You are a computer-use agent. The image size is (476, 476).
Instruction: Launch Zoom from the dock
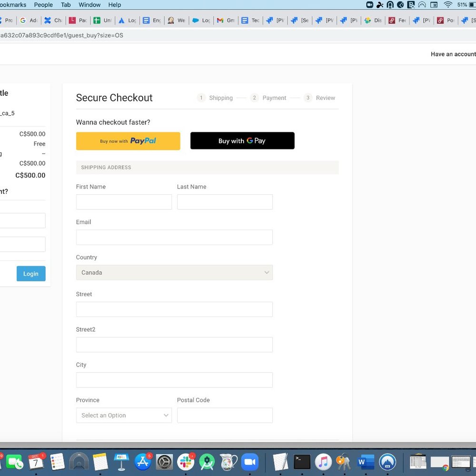coord(249,462)
